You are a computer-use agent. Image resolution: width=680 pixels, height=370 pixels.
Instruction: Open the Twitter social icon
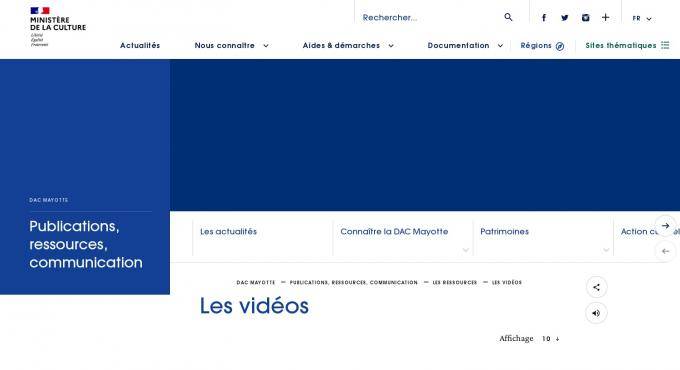(x=564, y=18)
